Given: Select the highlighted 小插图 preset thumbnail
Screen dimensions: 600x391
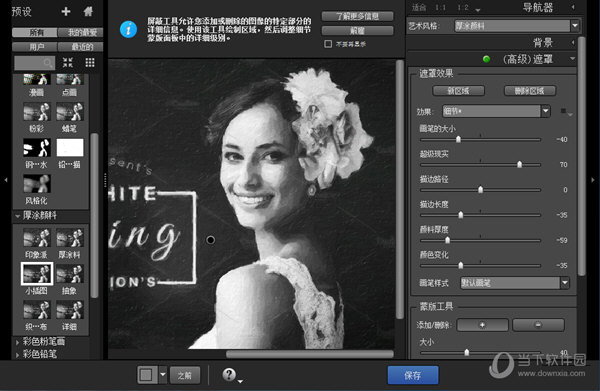Looking at the screenshot, I should (x=37, y=274).
